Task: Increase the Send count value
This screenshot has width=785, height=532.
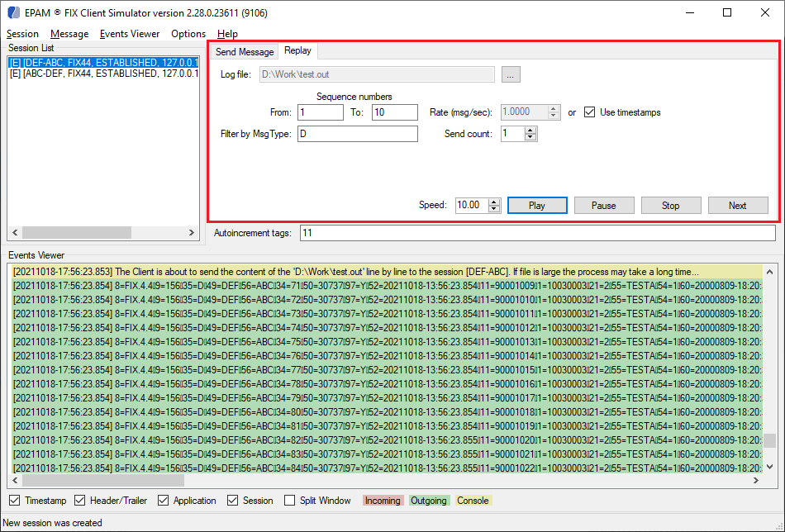Action: (x=530, y=131)
